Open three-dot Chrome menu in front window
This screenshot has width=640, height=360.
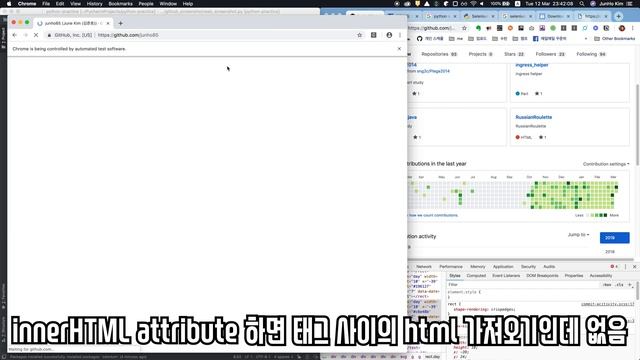click(x=400, y=35)
